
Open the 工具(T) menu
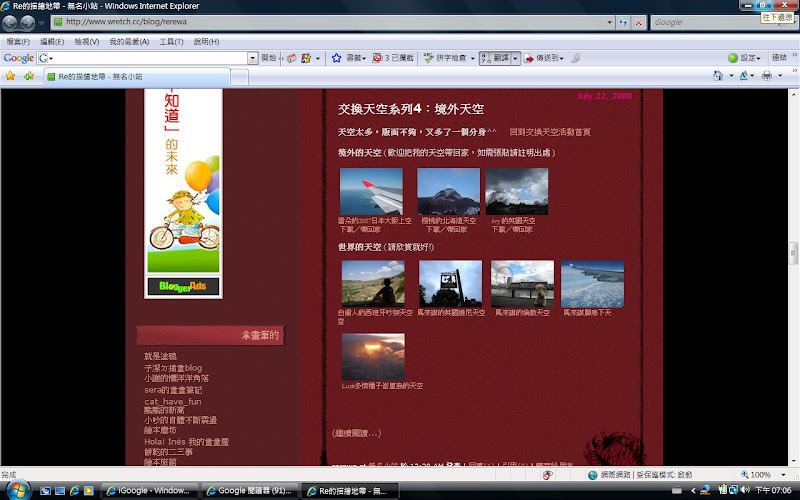[x=171, y=42]
